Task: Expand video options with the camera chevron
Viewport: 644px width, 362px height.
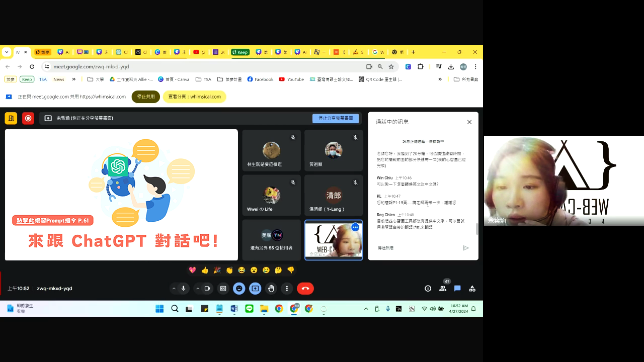Action: (198, 288)
